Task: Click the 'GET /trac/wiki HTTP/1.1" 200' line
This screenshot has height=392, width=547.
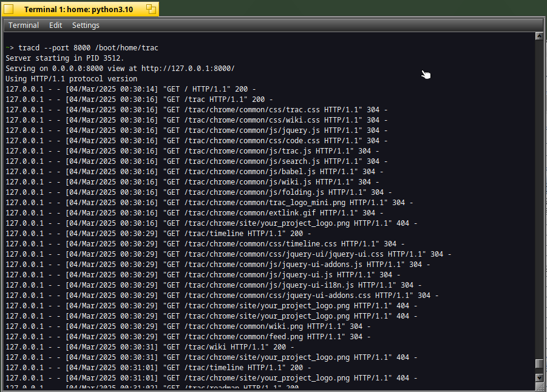Action: pyautogui.click(x=150, y=347)
